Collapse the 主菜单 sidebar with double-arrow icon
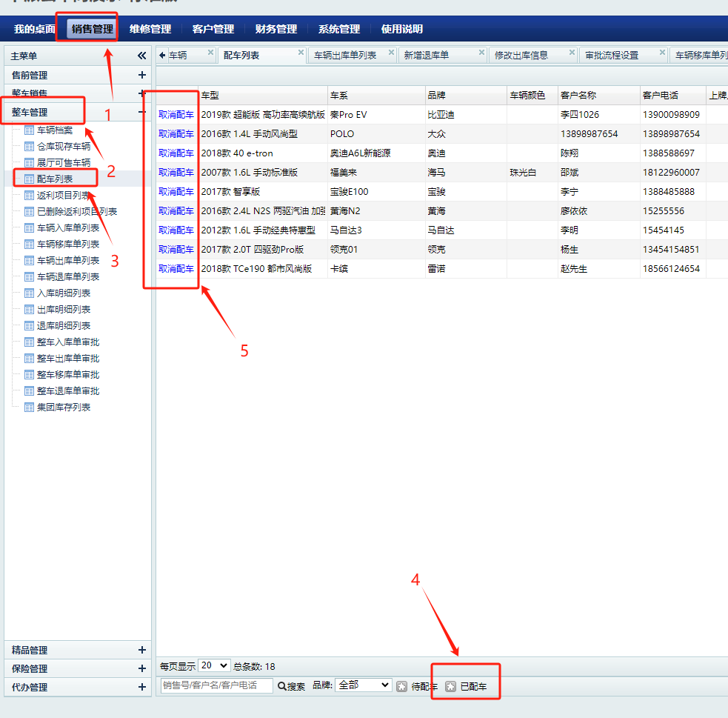The height and width of the screenshot is (718, 728). click(x=141, y=56)
